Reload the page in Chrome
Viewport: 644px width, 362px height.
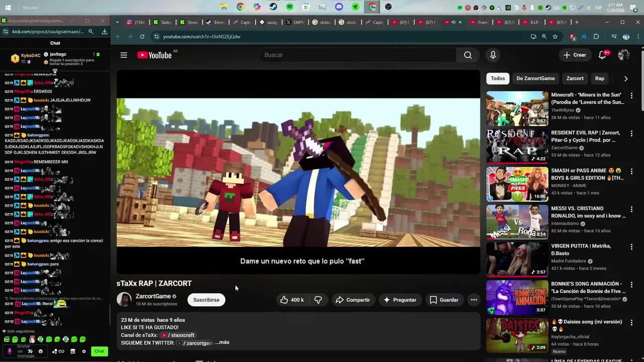[142, 37]
